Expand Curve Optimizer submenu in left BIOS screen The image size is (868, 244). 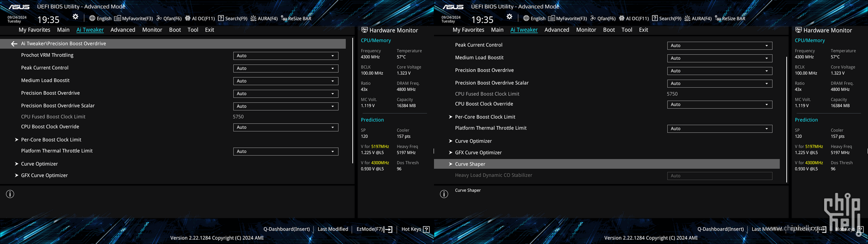[x=37, y=164]
